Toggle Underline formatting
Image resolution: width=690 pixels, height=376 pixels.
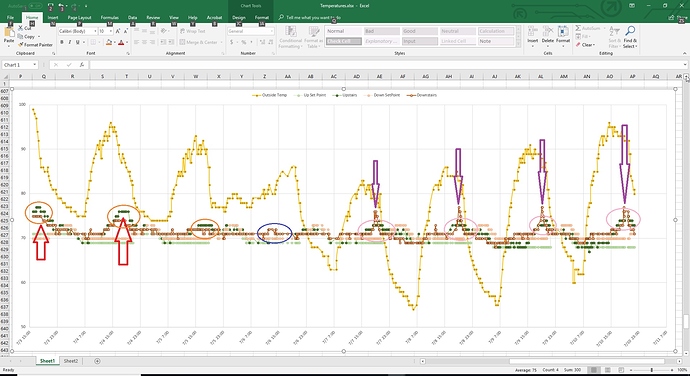[x=77, y=42]
